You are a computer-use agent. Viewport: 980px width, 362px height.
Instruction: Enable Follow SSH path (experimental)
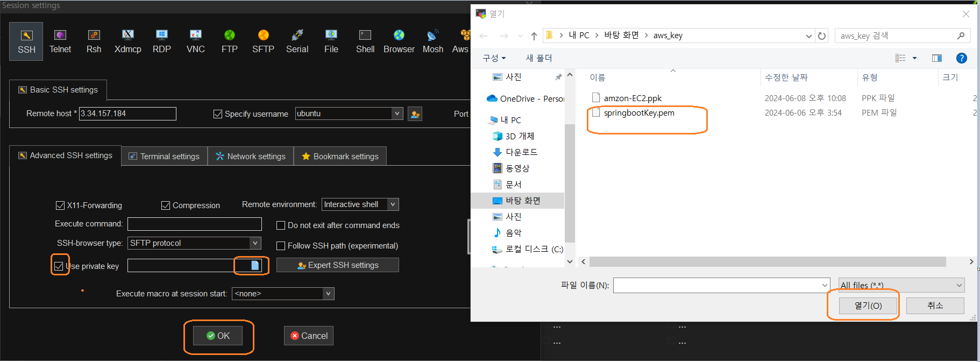click(281, 246)
